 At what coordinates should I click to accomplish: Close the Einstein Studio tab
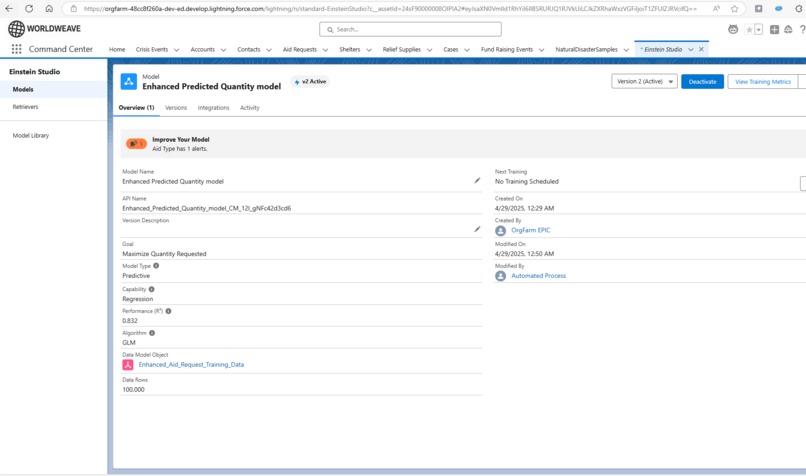pyautogui.click(x=701, y=49)
